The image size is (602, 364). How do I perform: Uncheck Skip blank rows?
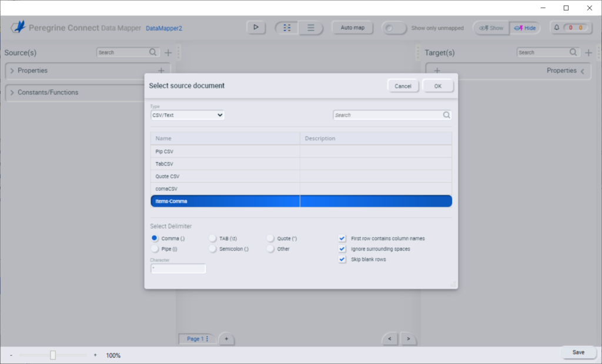pos(342,259)
